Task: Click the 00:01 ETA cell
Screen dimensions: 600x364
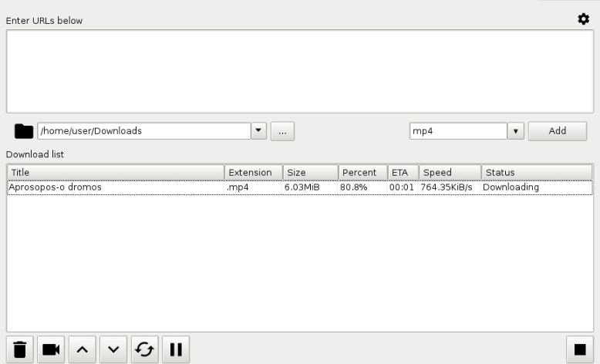Action: pos(401,187)
